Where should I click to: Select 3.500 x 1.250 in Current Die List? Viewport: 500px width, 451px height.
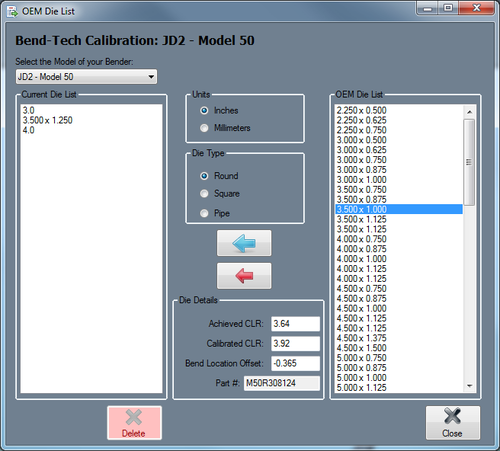tap(91, 120)
